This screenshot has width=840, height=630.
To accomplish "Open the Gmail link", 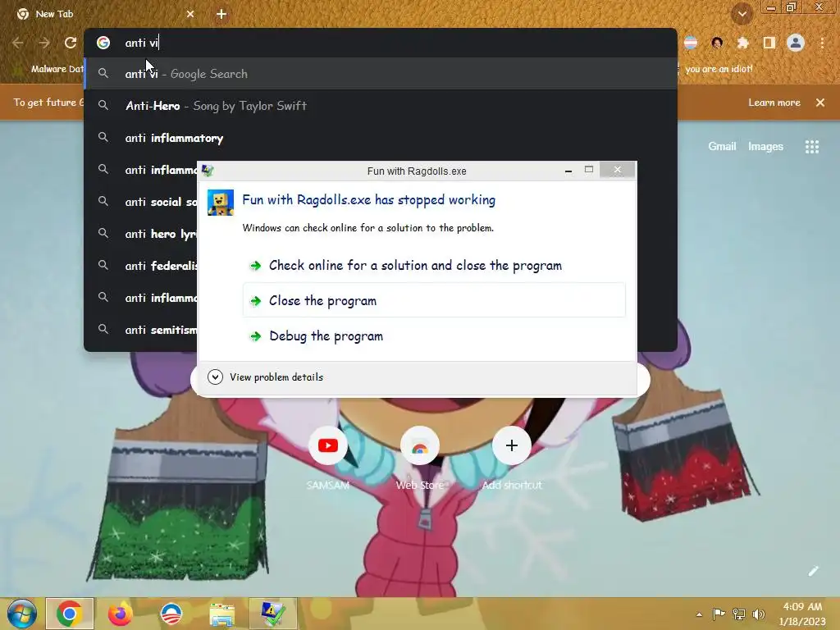I will coord(722,146).
